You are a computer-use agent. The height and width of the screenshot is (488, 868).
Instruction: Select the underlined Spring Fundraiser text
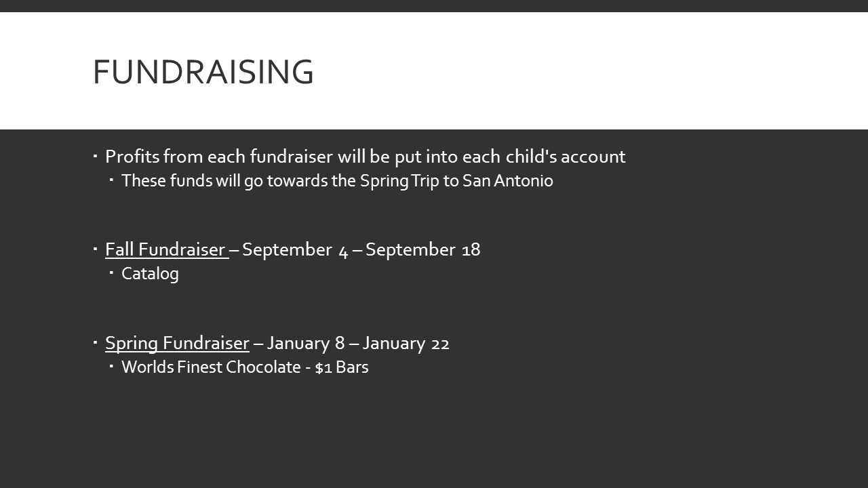(178, 343)
